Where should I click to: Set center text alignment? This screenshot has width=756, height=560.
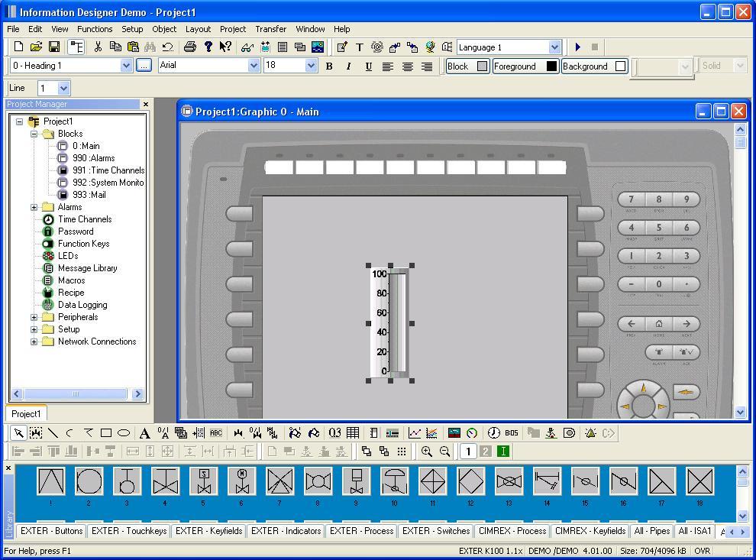408,66
